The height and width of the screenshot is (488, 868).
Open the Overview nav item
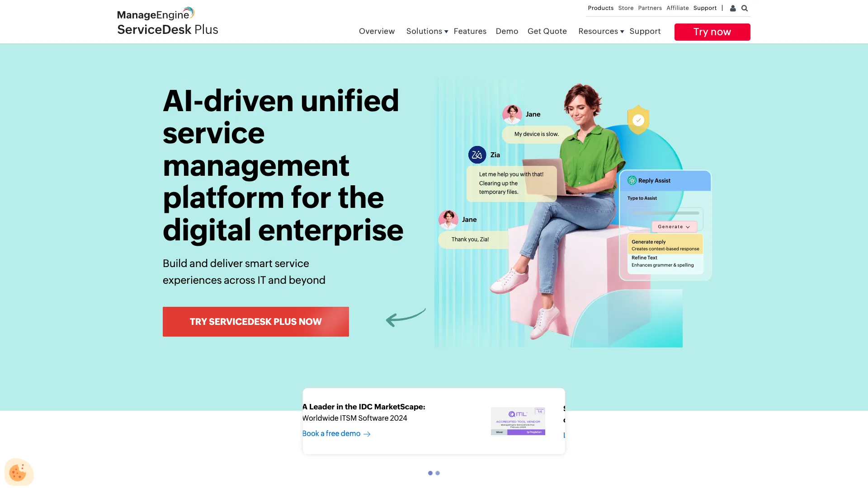(x=377, y=31)
